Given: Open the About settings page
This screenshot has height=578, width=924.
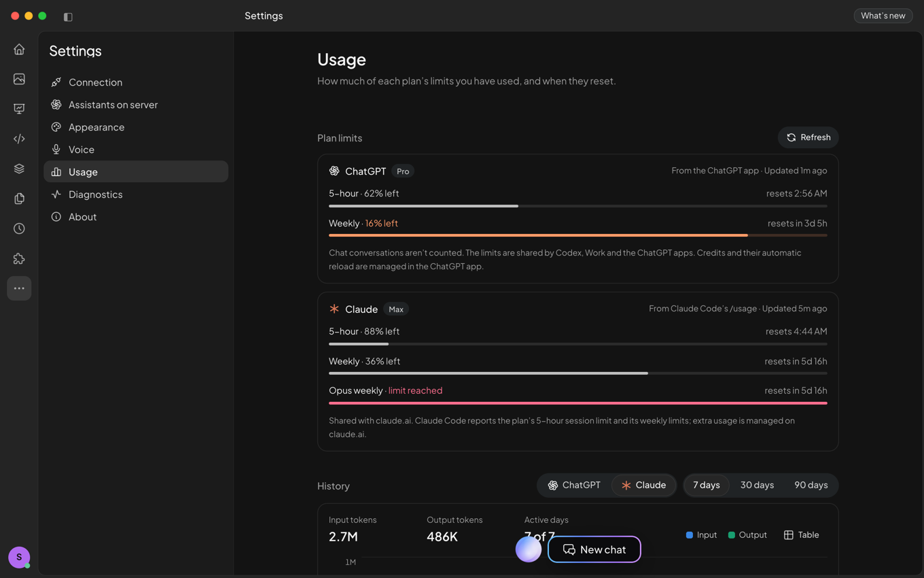Looking at the screenshot, I should tap(136, 217).
